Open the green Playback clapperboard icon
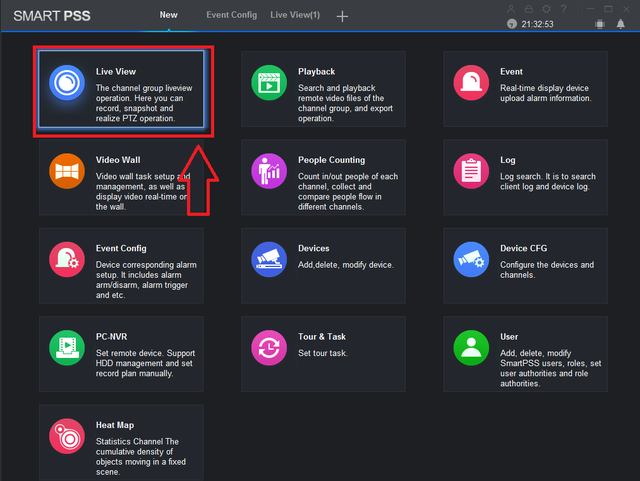 (x=269, y=82)
